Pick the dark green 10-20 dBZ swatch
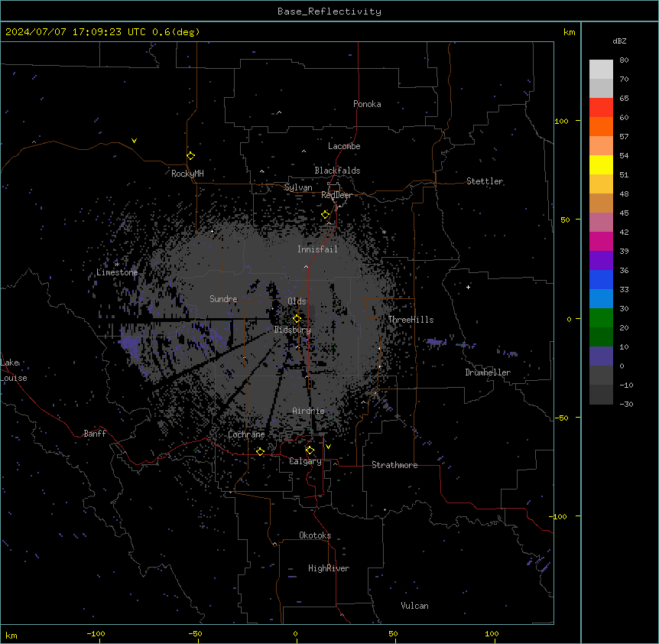The height and width of the screenshot is (644, 659). 601,337
